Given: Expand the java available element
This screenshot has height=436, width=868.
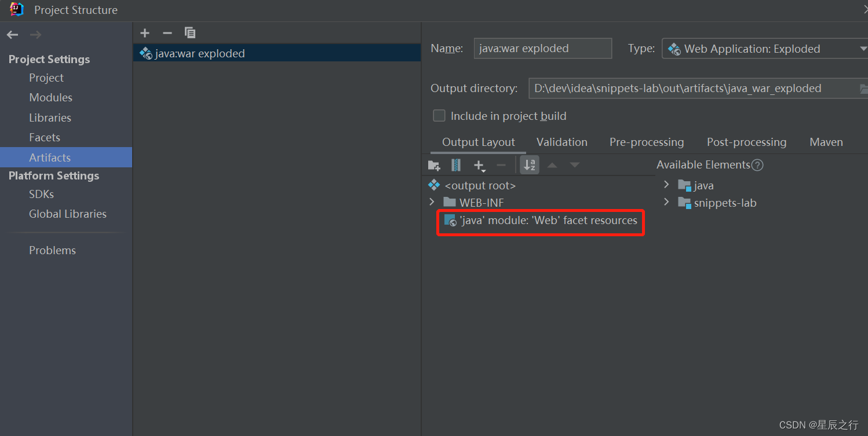Looking at the screenshot, I should point(666,185).
